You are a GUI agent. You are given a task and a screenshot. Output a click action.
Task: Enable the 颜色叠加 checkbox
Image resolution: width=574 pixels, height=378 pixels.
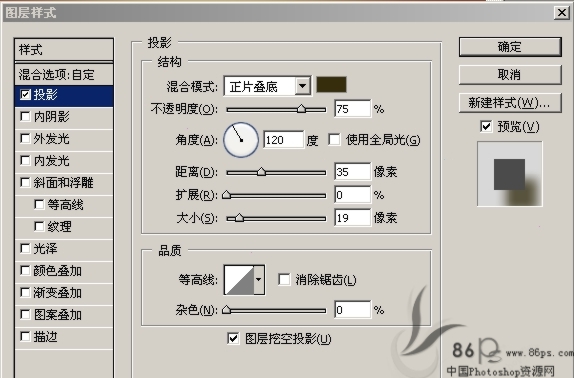pos(25,271)
